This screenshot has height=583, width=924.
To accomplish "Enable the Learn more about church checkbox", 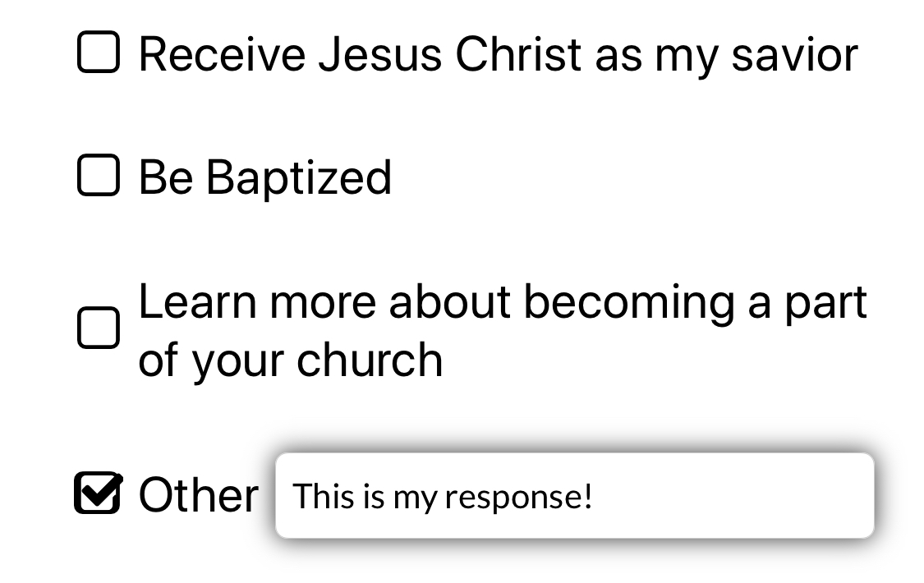I will pyautogui.click(x=99, y=328).
